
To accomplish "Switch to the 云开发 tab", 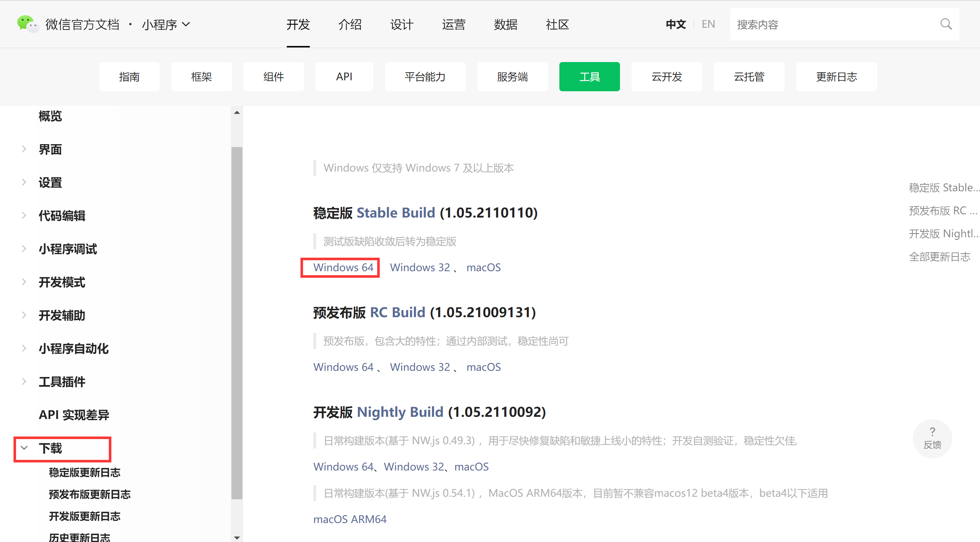I will [x=666, y=77].
